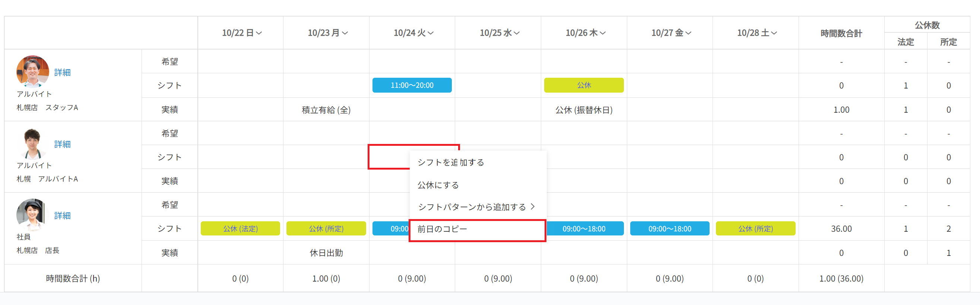
Task: Click 店長 profile photo
Action: (x=31, y=214)
